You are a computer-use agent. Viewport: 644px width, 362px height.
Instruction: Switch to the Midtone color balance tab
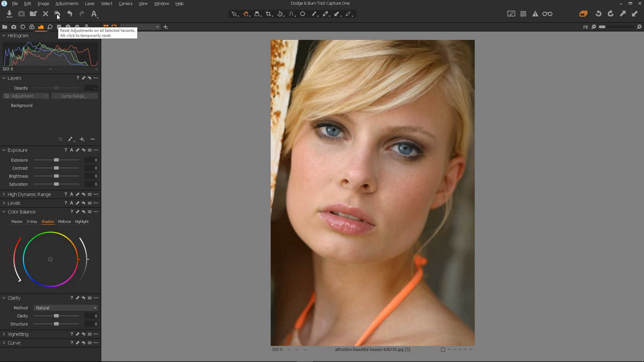click(x=64, y=222)
